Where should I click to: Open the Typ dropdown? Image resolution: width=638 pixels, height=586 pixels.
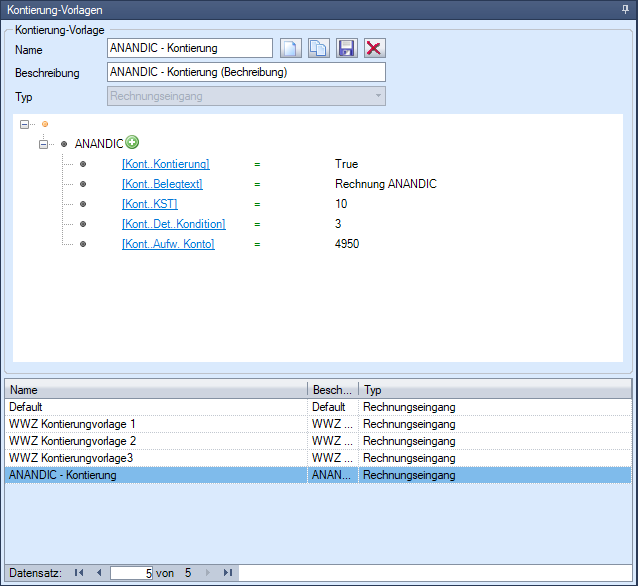(x=377, y=96)
